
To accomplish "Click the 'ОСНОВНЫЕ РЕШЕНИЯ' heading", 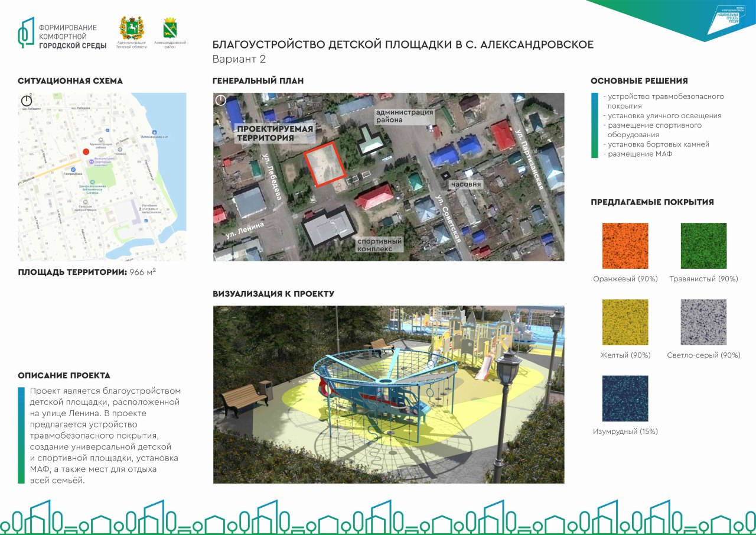I will (639, 81).
